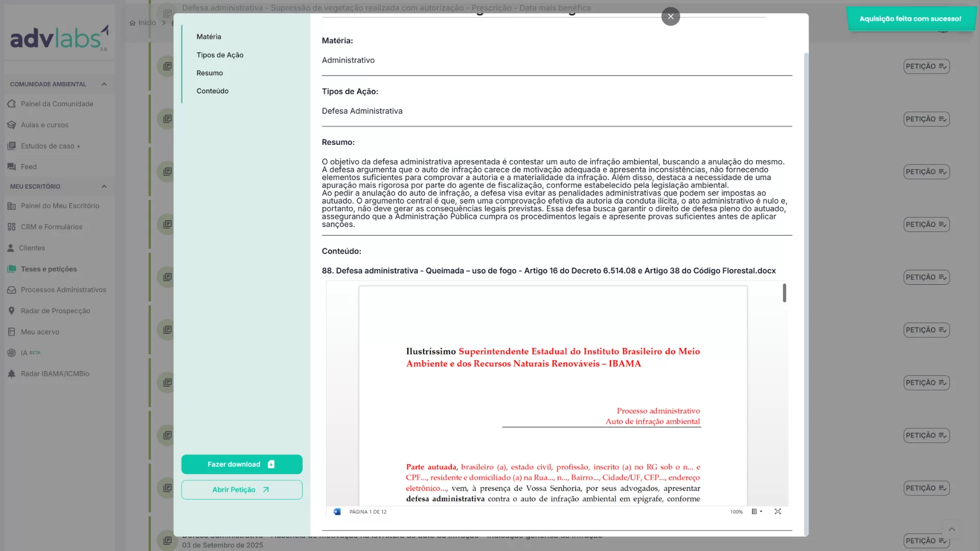Select Tipos de Ação in modal navigation

(219, 55)
